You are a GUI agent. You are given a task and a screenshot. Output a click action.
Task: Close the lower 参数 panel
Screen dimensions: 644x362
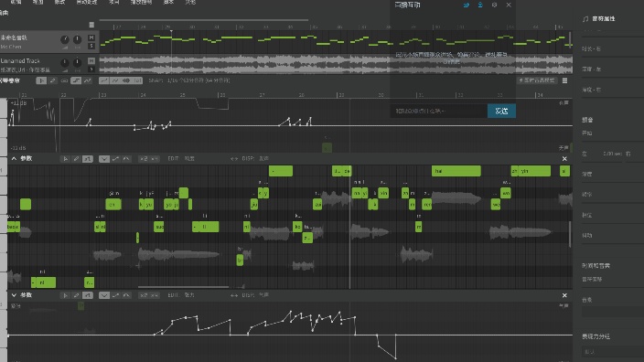(564, 295)
